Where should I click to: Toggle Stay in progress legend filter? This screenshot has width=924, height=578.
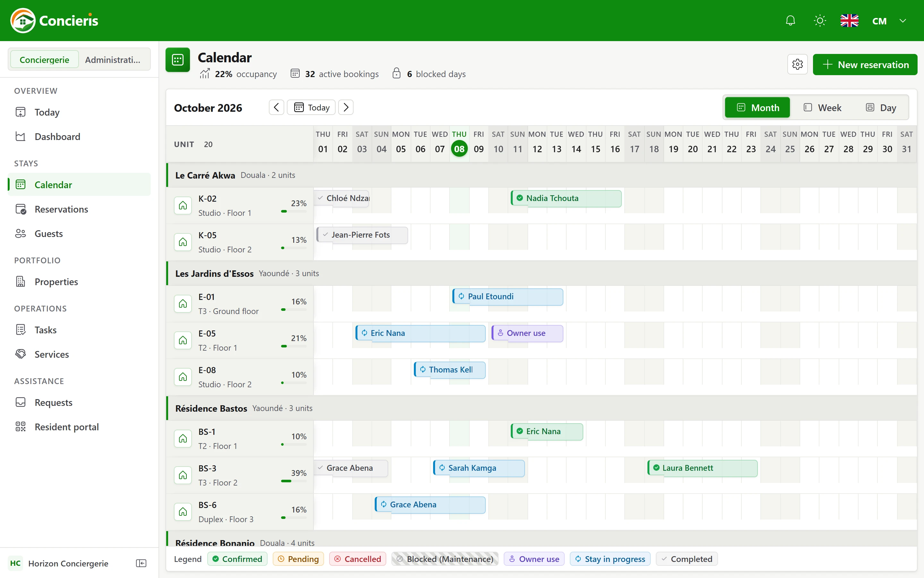[610, 559]
